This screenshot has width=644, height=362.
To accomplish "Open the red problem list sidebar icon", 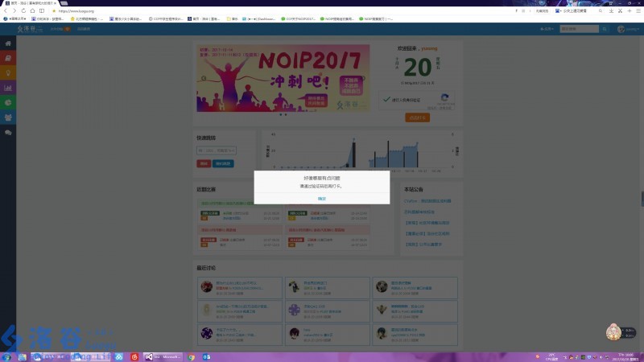I will pyautogui.click(x=8, y=58).
